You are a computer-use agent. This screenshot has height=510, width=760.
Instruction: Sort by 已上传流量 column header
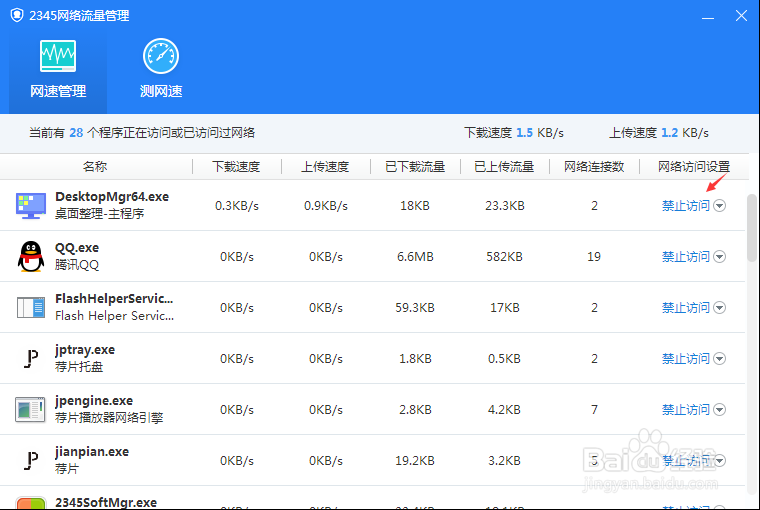pyautogui.click(x=504, y=167)
